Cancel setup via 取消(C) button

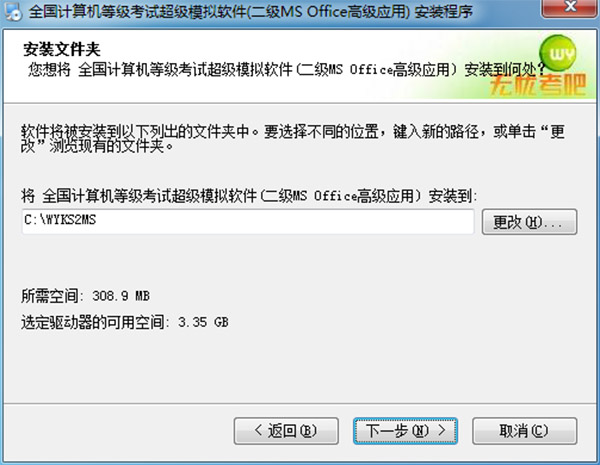(525, 431)
